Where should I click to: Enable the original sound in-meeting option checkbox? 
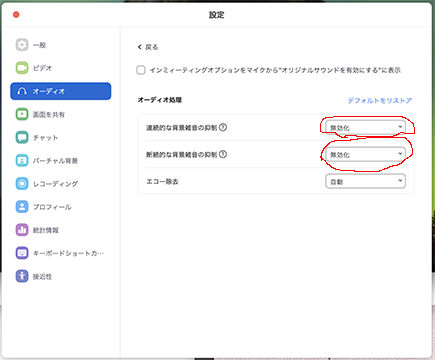pyautogui.click(x=141, y=70)
